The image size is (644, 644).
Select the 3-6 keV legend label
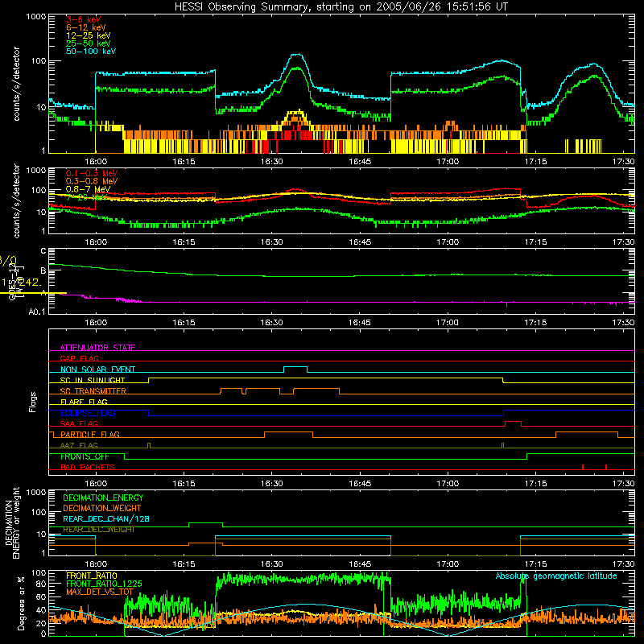[x=83, y=19]
